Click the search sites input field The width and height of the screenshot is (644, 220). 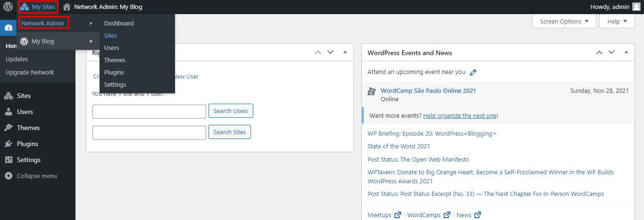[x=149, y=133]
